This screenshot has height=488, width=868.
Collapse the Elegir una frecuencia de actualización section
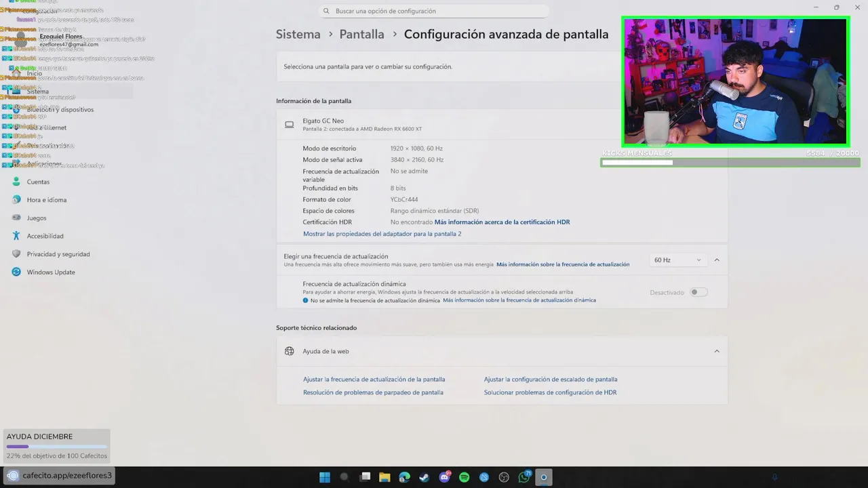tap(717, 260)
